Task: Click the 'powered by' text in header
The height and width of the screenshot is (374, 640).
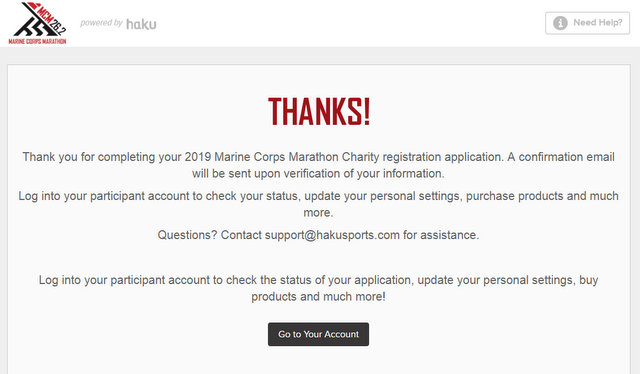Action: tap(101, 23)
